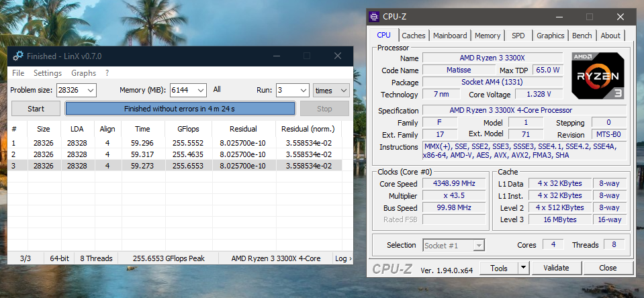Click the AMD Ryzen 3 logo image
Image resolution: width=644 pixels, height=298 pixels.
598,76
